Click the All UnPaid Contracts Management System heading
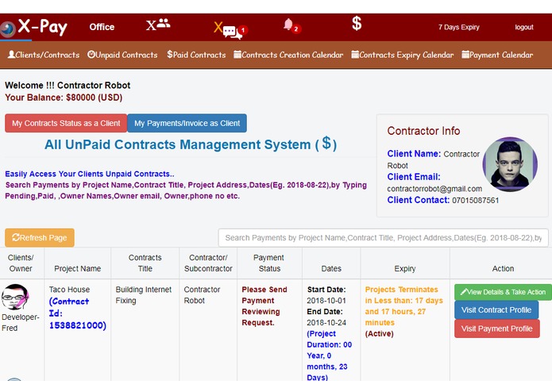The width and height of the screenshot is (552, 392). [191, 144]
